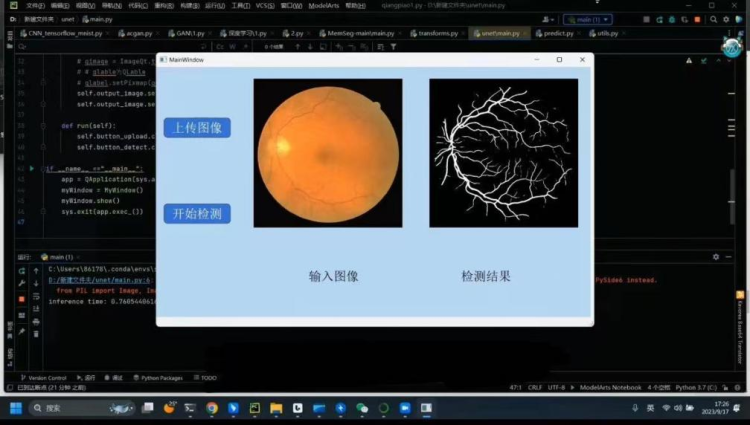Click the input retinal fundus image
This screenshot has width=750, height=425.
pos(327,153)
